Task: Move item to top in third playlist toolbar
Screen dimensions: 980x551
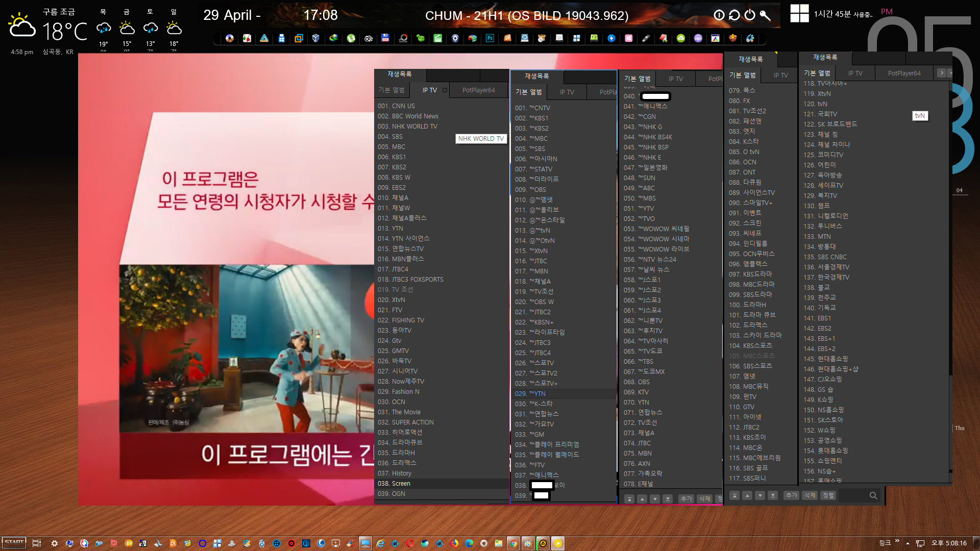Action: [629, 499]
